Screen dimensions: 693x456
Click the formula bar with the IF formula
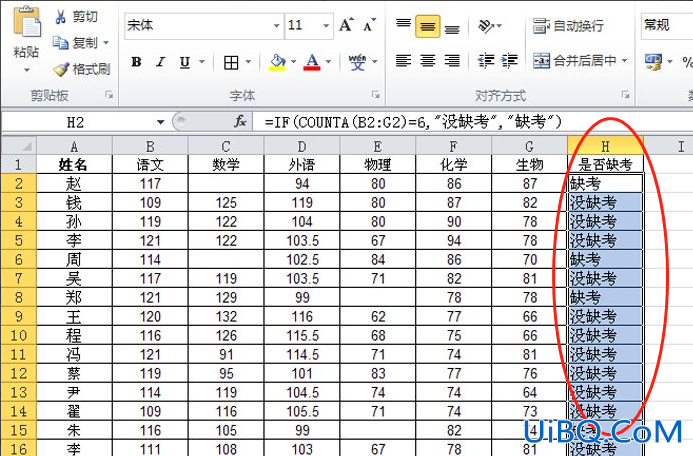pyautogui.click(x=473, y=122)
